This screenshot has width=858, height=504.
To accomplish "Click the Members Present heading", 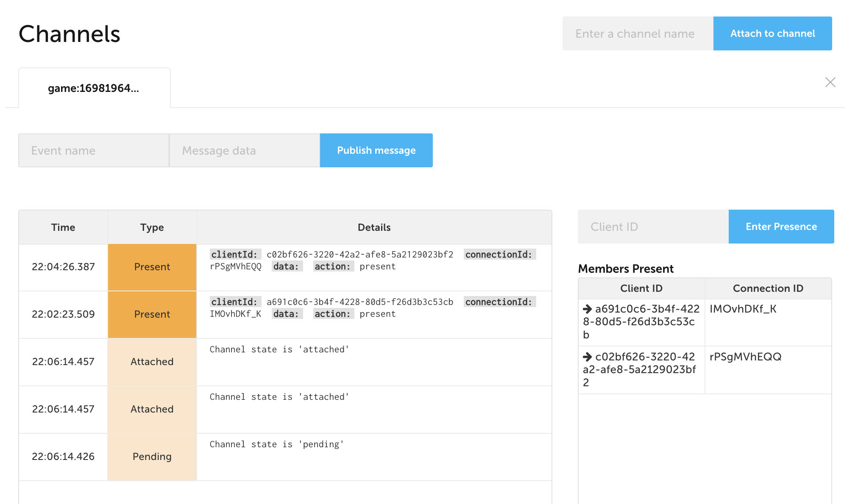I will (x=626, y=269).
